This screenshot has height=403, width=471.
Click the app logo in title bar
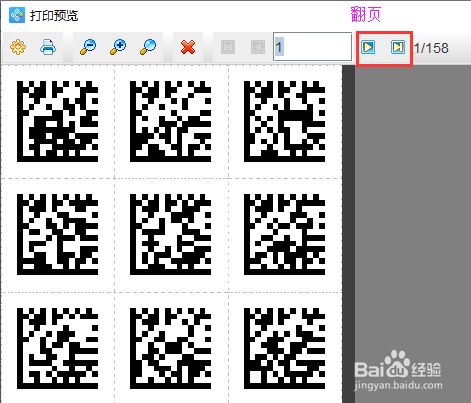point(17,15)
